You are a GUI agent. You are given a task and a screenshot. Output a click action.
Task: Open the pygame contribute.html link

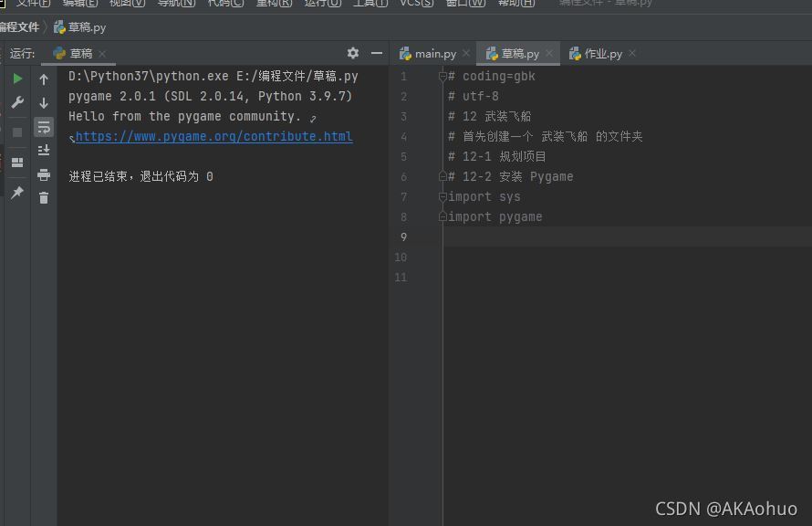(213, 136)
